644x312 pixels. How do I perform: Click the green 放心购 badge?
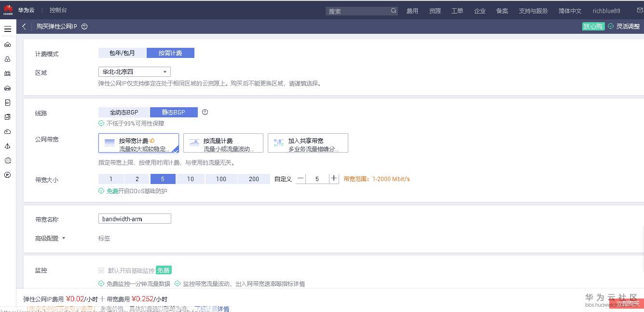pyautogui.click(x=593, y=27)
